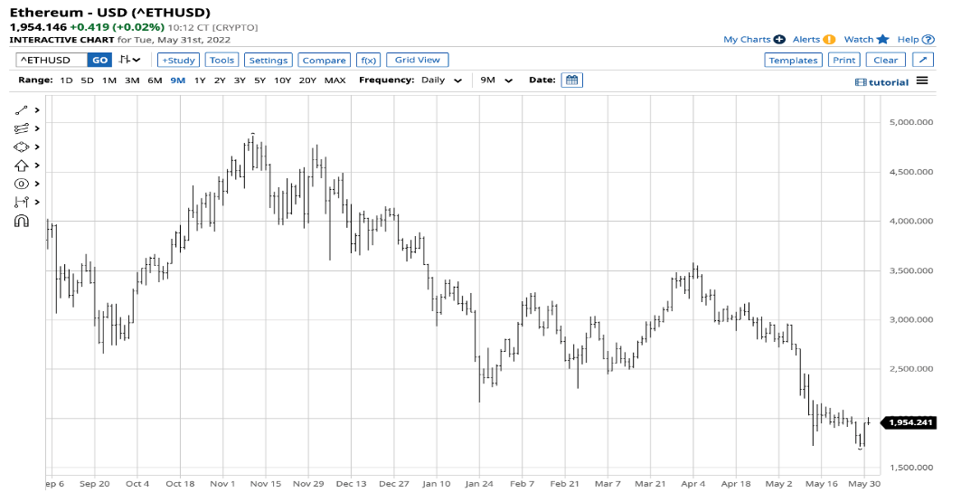Click the Watch link
Image resolution: width=980 pixels, height=502 pixels.
(859, 40)
